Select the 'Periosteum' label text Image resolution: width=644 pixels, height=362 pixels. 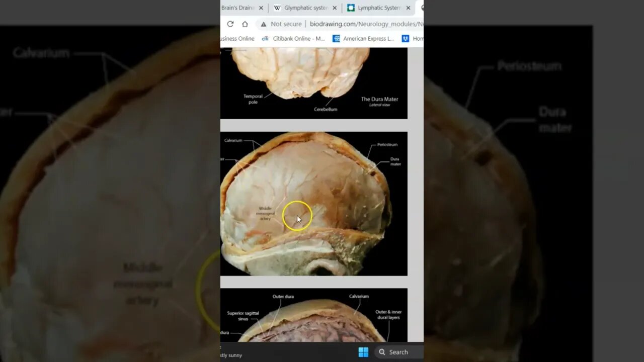pyautogui.click(x=387, y=144)
